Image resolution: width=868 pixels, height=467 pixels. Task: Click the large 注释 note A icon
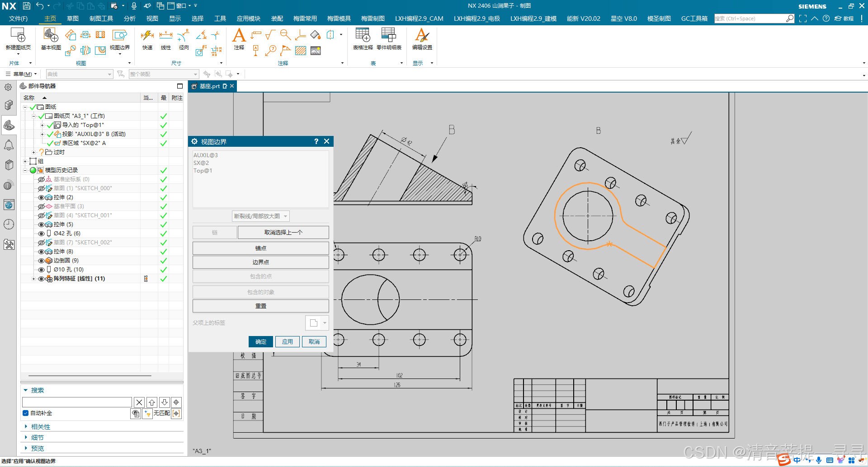(x=239, y=35)
